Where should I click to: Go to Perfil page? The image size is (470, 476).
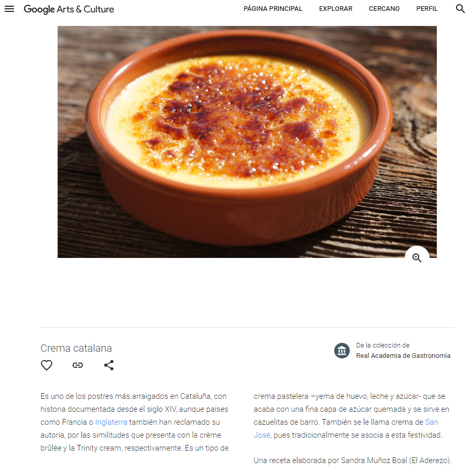click(x=427, y=9)
